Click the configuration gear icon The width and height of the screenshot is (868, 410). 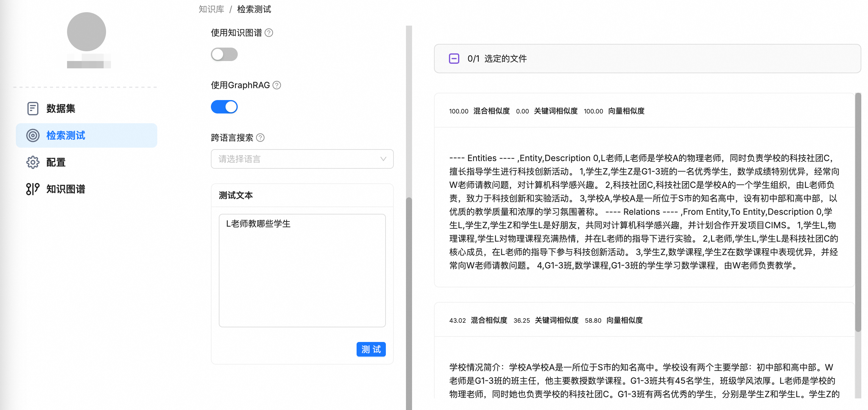tap(33, 162)
